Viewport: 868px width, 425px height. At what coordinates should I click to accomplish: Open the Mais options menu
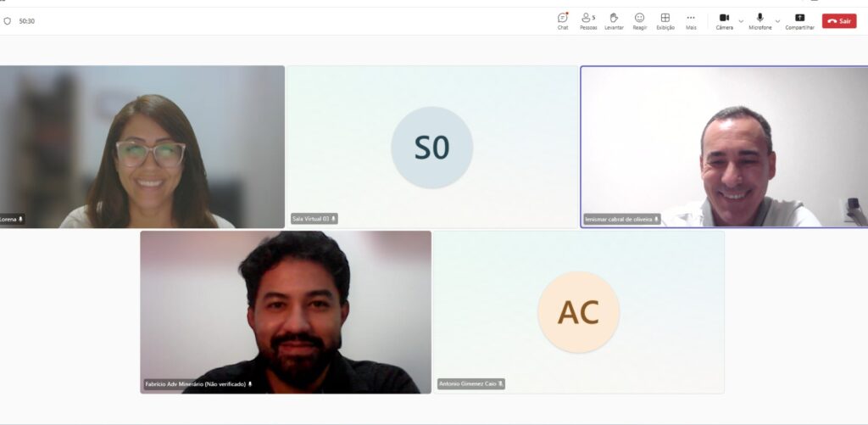click(691, 21)
